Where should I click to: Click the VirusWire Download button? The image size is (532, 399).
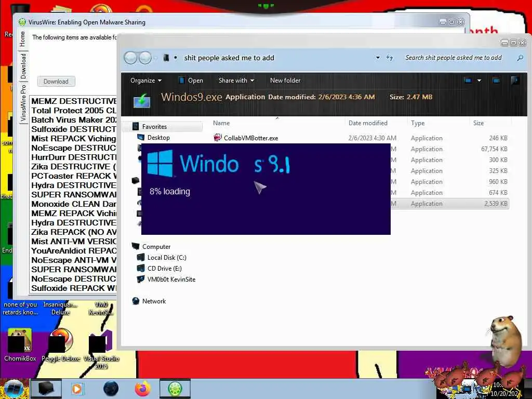(56, 82)
